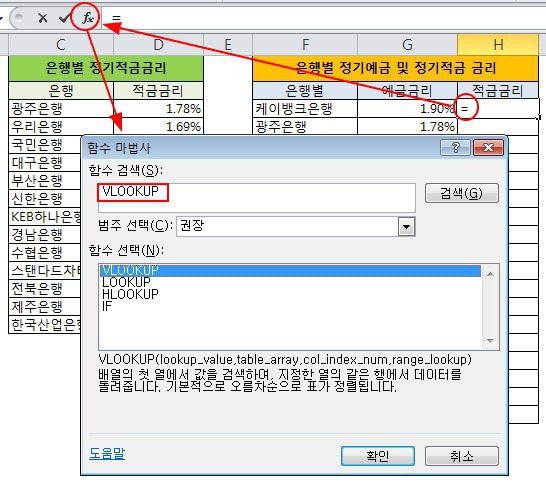546x486 pixels.
Task: Click the 부산은행 cell
Action: pos(45,181)
